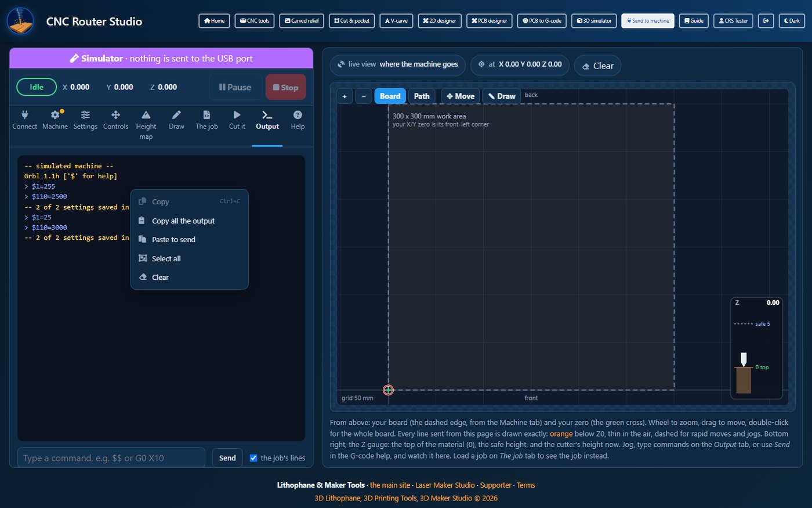The height and width of the screenshot is (508, 812).
Task: Enable Draw mode on the canvas toolbar
Action: click(502, 96)
